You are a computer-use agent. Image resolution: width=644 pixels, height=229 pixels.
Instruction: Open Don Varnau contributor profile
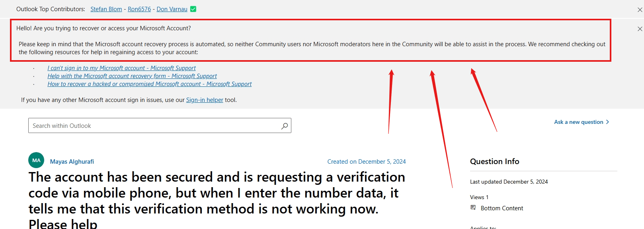click(x=172, y=9)
